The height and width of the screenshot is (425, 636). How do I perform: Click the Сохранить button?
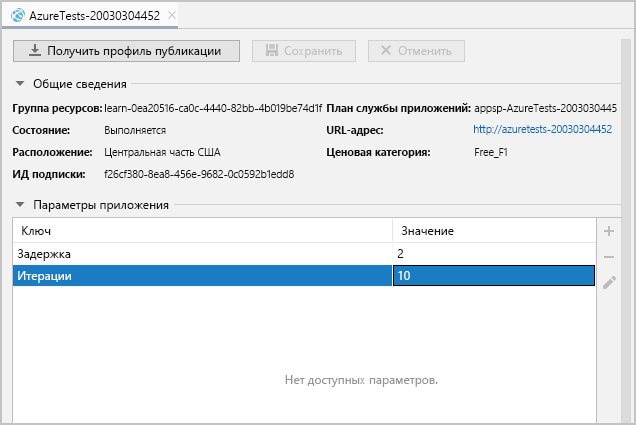coord(304,51)
